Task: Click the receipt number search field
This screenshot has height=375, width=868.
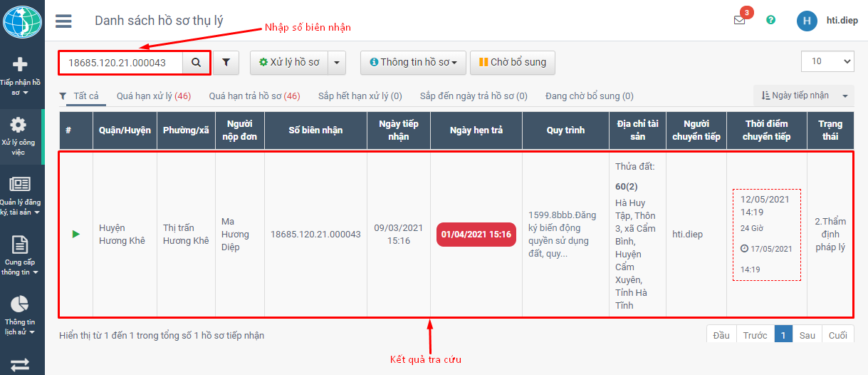Action: pyautogui.click(x=121, y=63)
